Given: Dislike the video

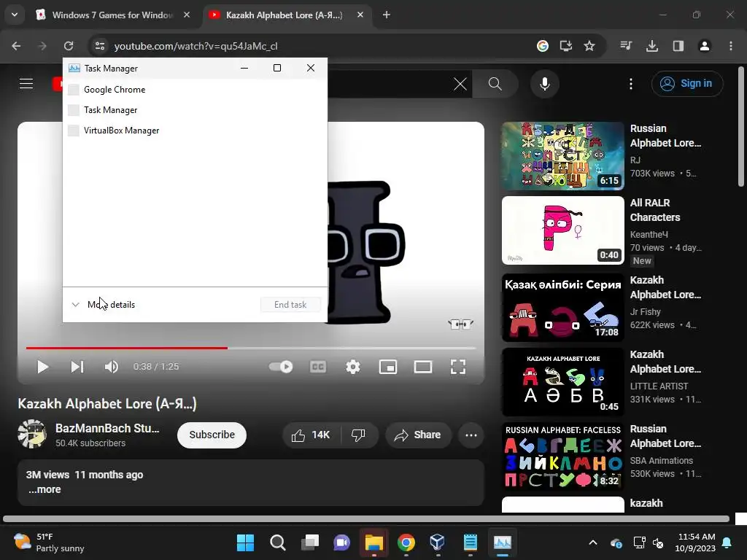Looking at the screenshot, I should [x=359, y=435].
